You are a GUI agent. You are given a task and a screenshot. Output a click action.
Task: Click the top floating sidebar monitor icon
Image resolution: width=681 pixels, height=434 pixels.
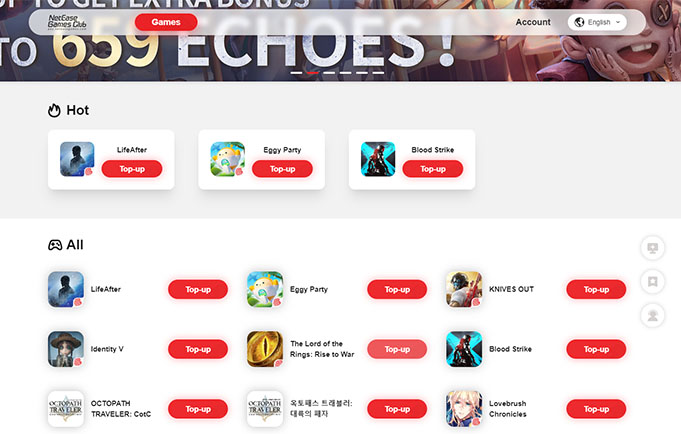tap(652, 248)
